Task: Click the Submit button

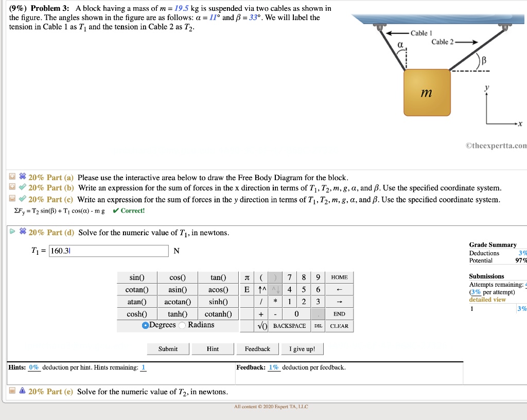Action: click(168, 348)
